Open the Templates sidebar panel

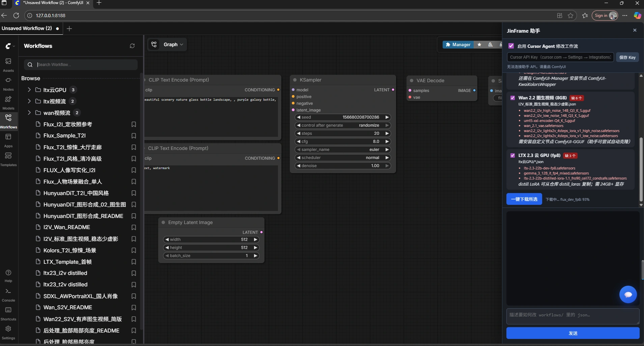(x=8, y=159)
